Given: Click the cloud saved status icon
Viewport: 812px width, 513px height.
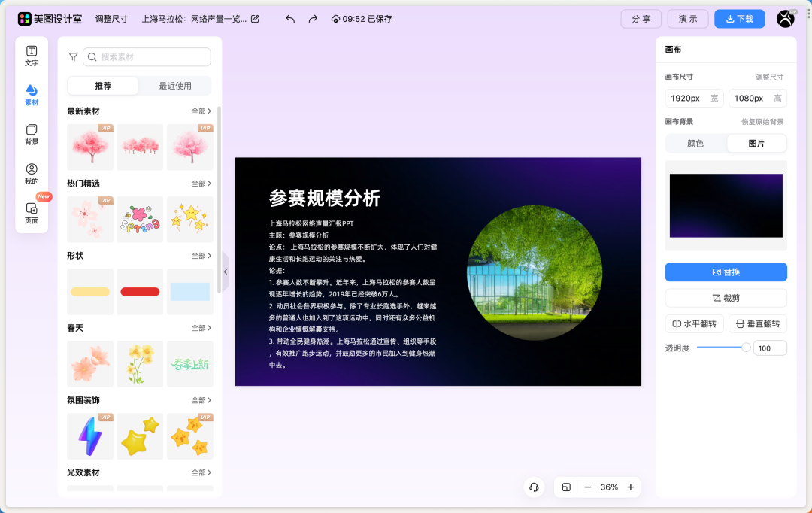Looking at the screenshot, I should point(335,19).
